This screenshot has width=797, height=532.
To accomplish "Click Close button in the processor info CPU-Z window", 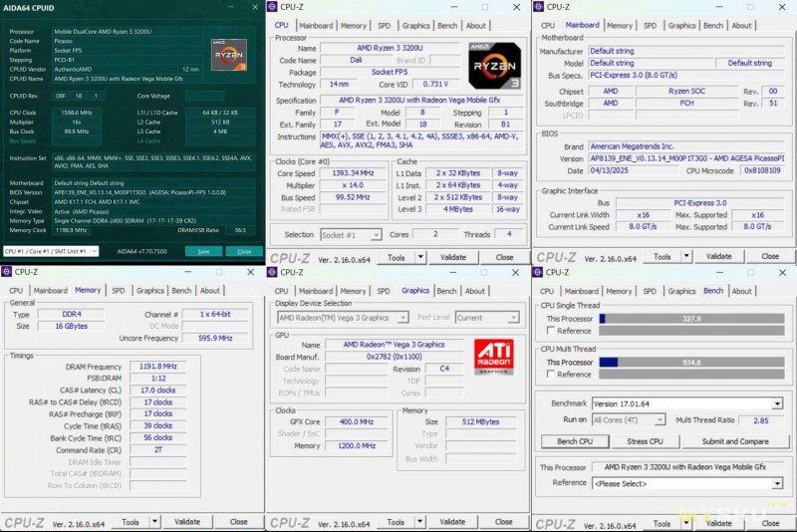I will coord(504,257).
